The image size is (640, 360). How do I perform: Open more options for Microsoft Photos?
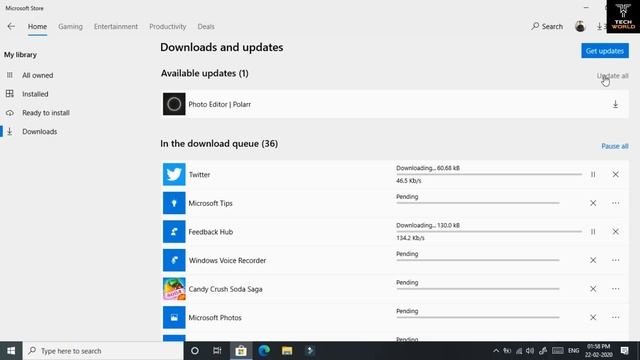click(616, 317)
